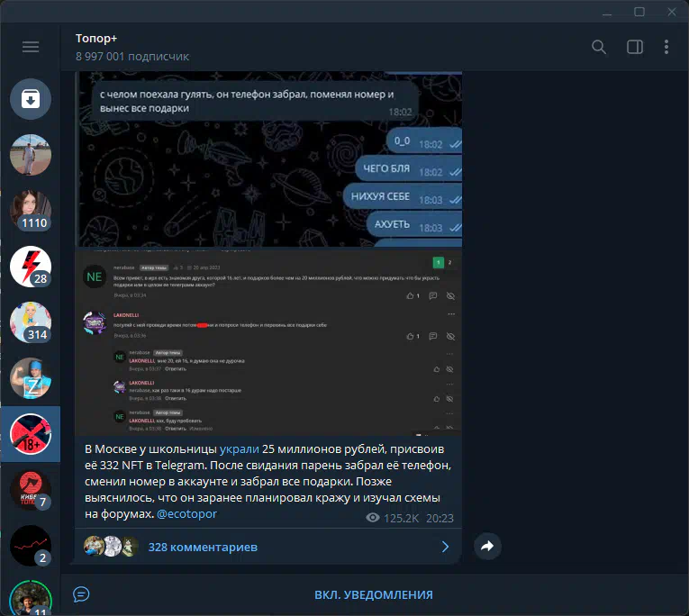This screenshot has width=689, height=616.
Task: Open the chat with man standing outdoors avatar
Action: [31, 155]
